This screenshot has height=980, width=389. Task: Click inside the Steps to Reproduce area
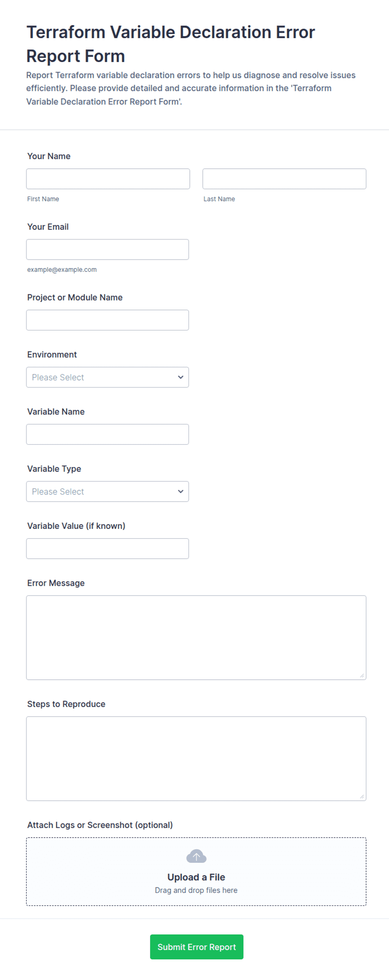[x=196, y=758]
